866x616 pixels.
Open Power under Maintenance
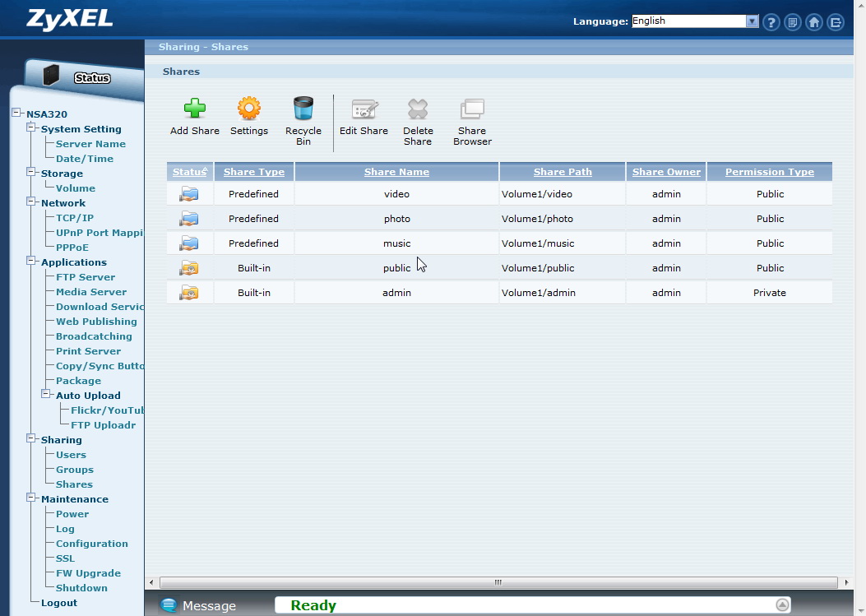(x=72, y=514)
